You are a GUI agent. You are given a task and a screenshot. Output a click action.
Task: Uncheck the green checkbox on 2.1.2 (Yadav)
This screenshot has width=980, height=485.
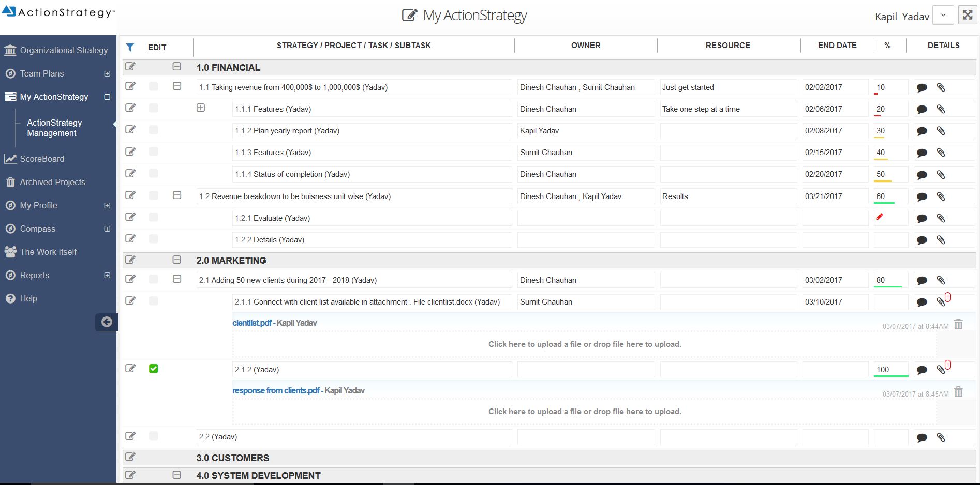pos(154,369)
